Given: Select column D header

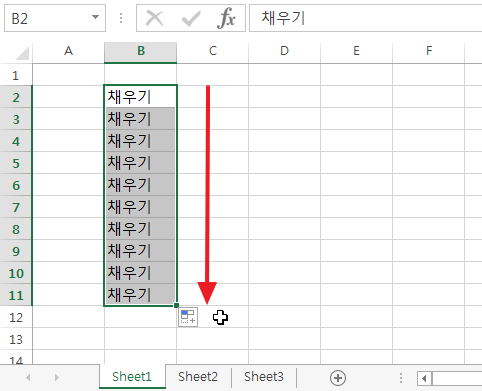Looking at the screenshot, I should coord(284,51).
